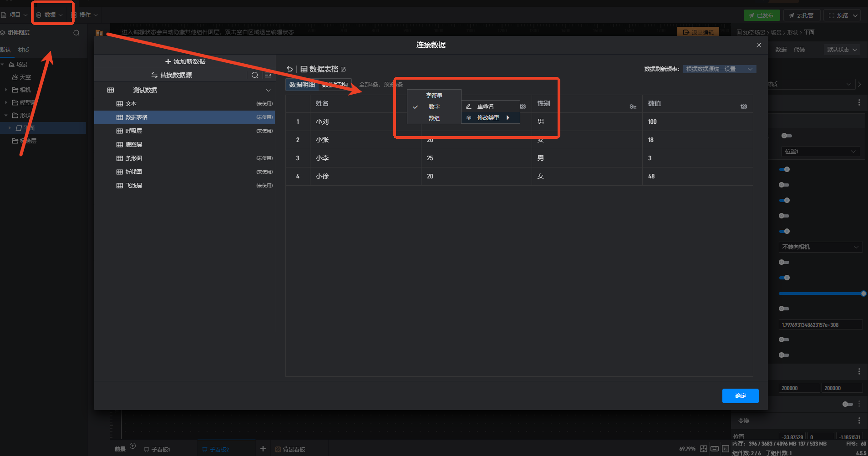Image resolution: width=868 pixels, height=456 pixels.
Task: Open the 操作 menu
Action: (x=85, y=15)
